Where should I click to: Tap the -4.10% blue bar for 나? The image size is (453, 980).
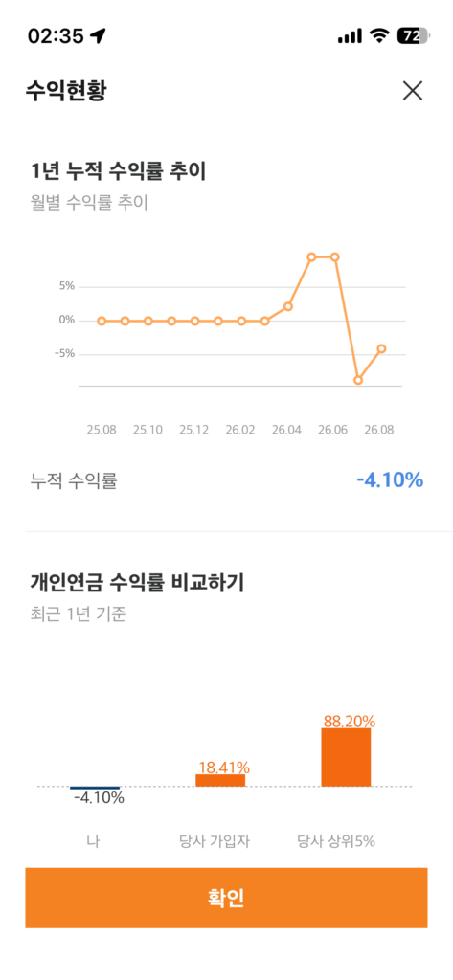coord(95,788)
